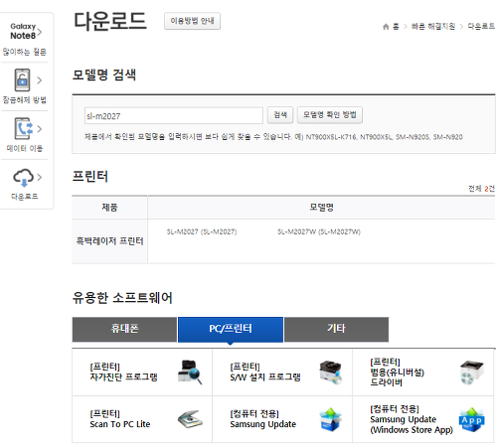Click the 모델명 column header

point(321,208)
